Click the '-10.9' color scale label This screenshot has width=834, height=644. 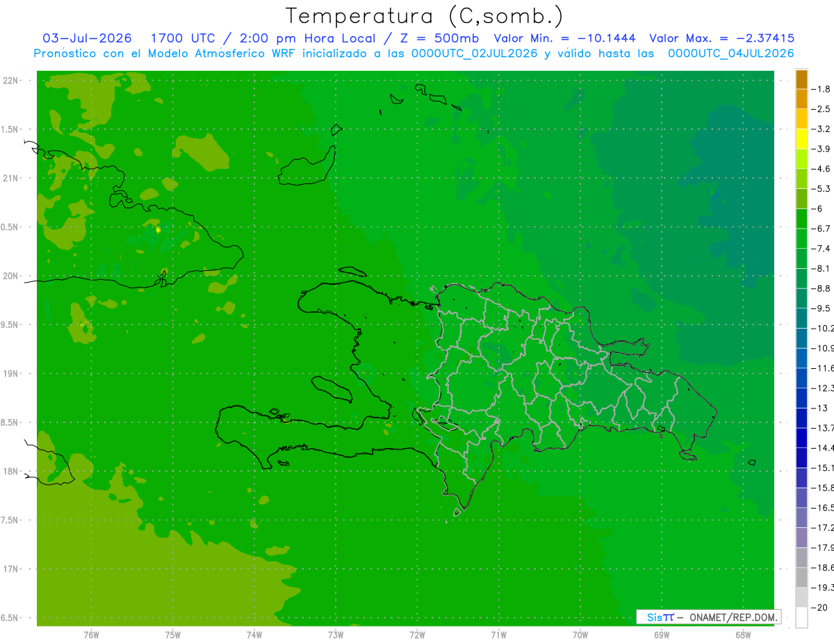tap(823, 348)
